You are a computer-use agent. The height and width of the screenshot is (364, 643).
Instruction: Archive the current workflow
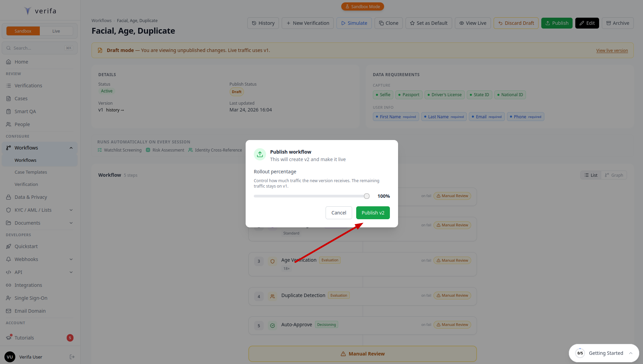click(617, 23)
